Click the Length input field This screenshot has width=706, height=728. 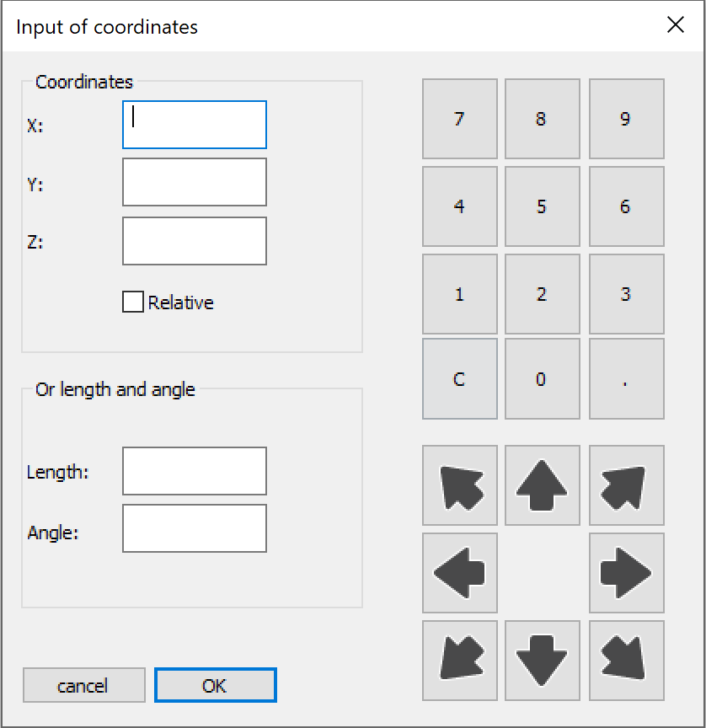[x=195, y=471]
